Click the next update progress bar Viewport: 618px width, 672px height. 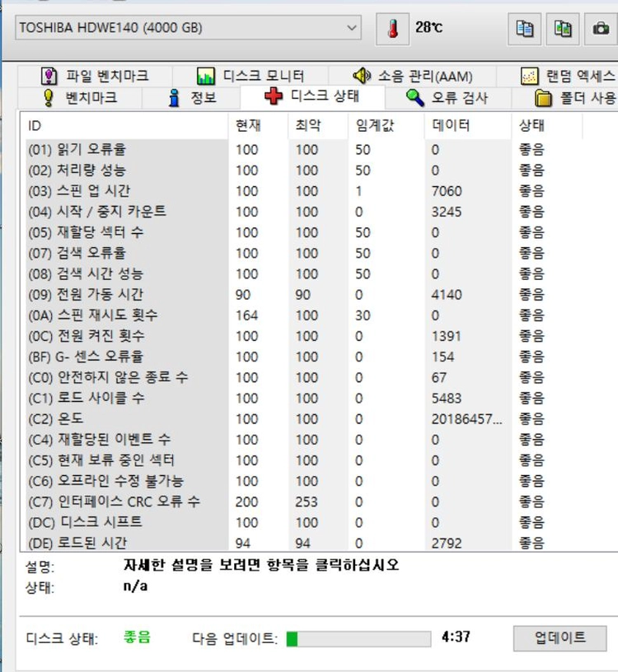358,638
